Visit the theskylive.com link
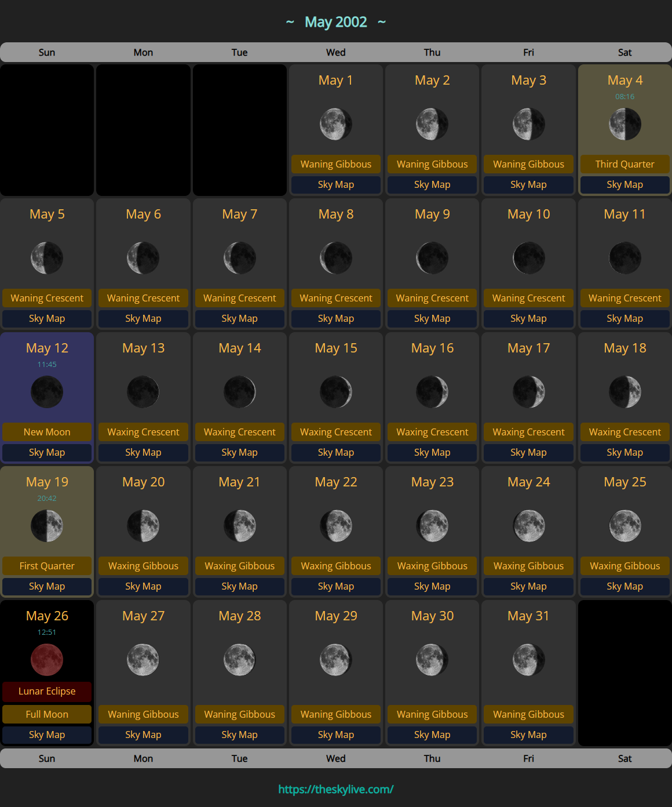Image resolution: width=672 pixels, height=807 pixels. point(335,789)
